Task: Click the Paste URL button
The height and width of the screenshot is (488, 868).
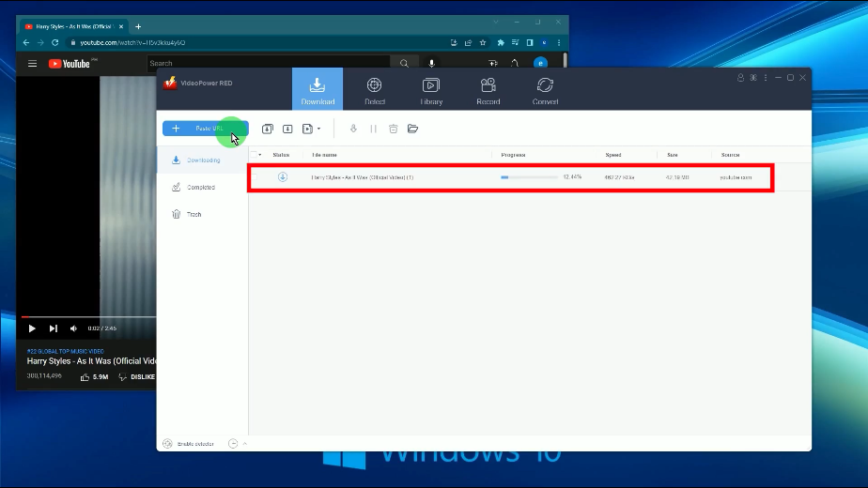Action: [x=206, y=129]
